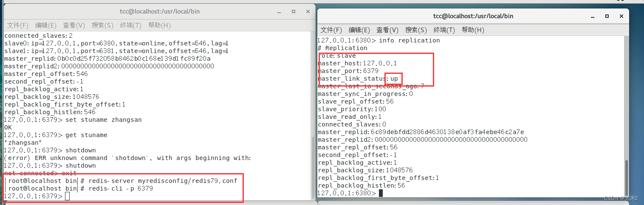The image size is (644, 205).
Task: Click the 'master_host:127.0.0.1' line
Action: 357,63
